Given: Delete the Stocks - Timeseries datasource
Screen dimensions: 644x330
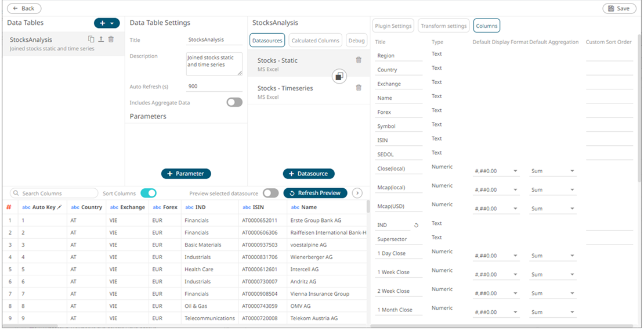Looking at the screenshot, I should tap(359, 88).
